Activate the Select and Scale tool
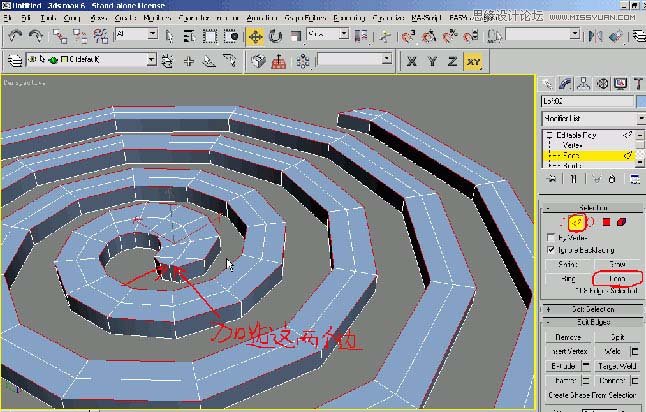The image size is (646, 412). pyautogui.click(x=295, y=37)
